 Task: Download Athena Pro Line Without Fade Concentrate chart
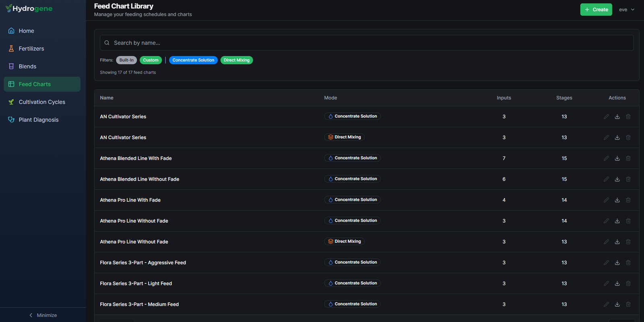(x=617, y=221)
